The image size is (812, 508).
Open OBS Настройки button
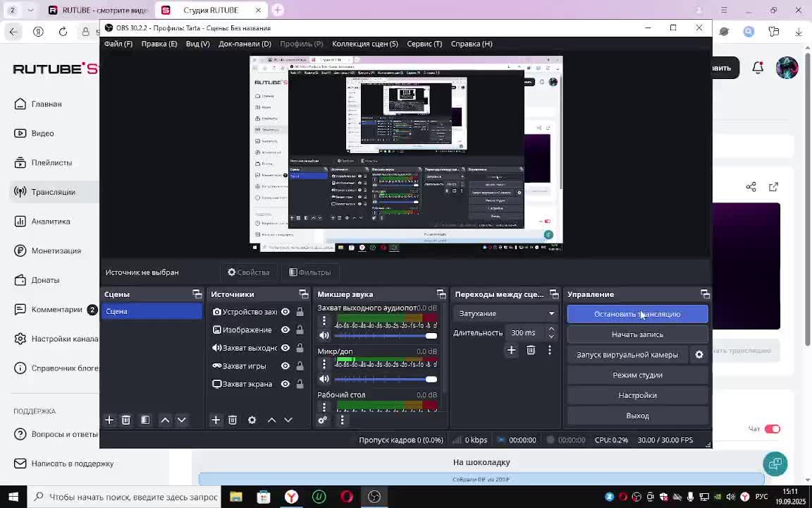click(637, 395)
